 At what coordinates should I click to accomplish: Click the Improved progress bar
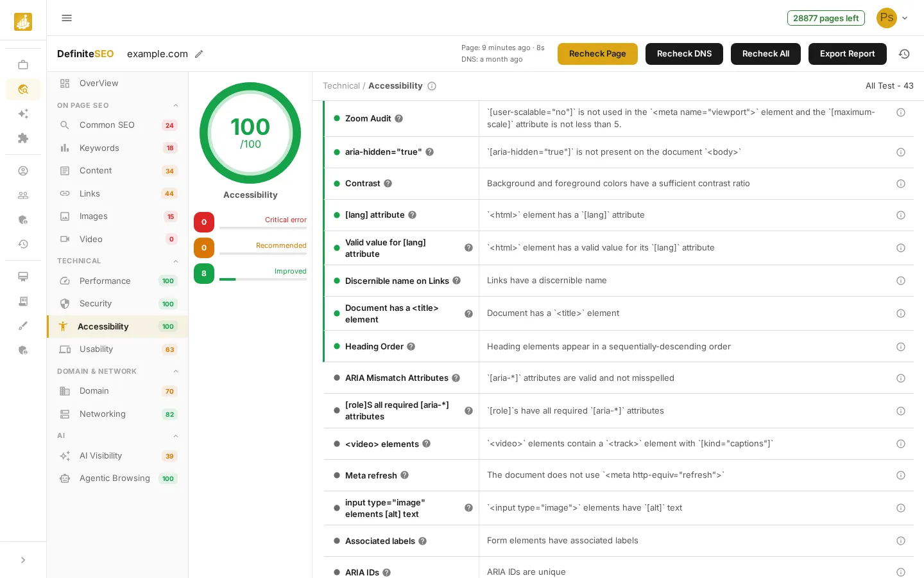coord(263,279)
